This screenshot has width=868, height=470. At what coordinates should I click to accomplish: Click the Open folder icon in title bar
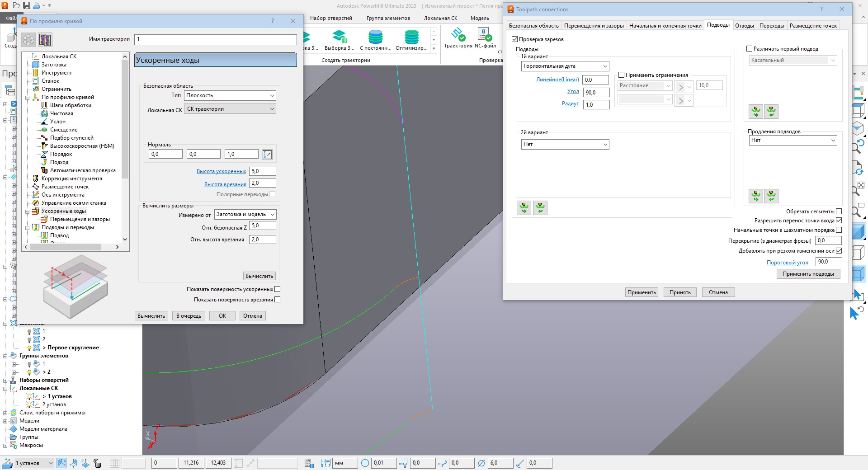[x=16, y=5]
